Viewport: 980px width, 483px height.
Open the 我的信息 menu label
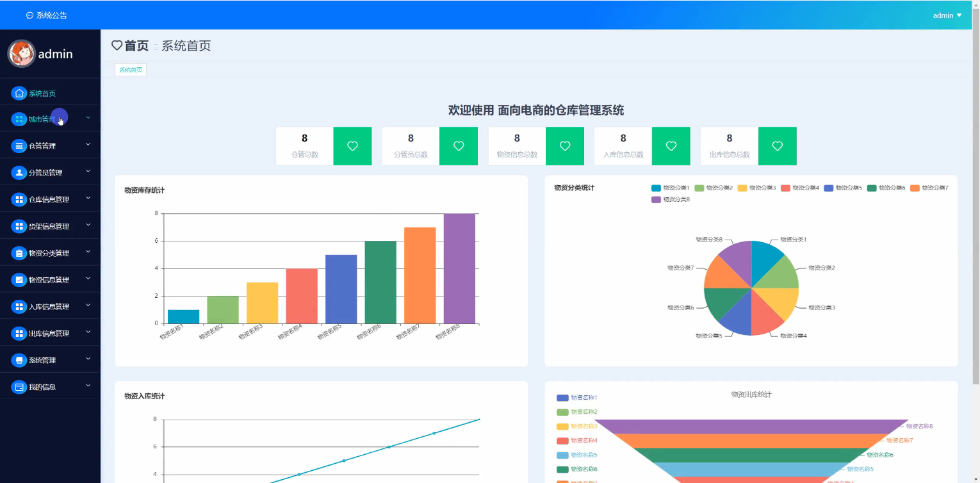click(42, 387)
